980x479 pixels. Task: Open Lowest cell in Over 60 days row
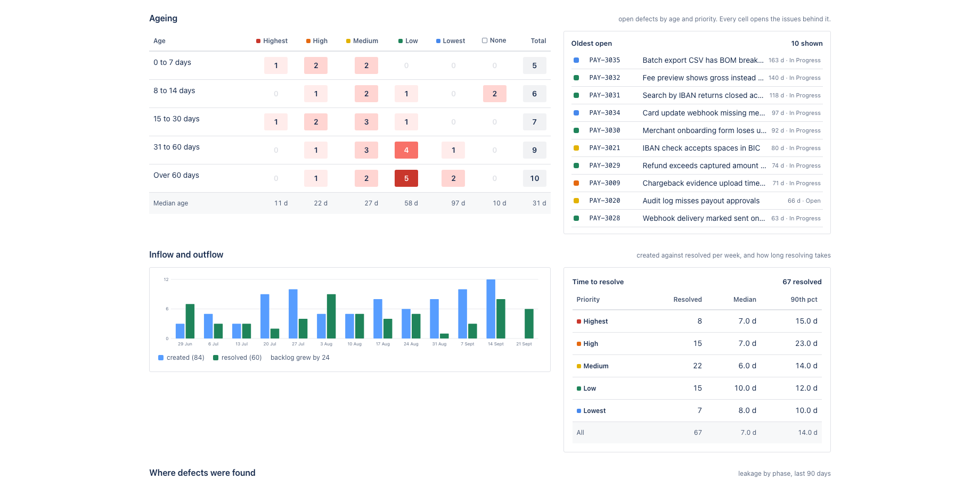[x=453, y=178]
